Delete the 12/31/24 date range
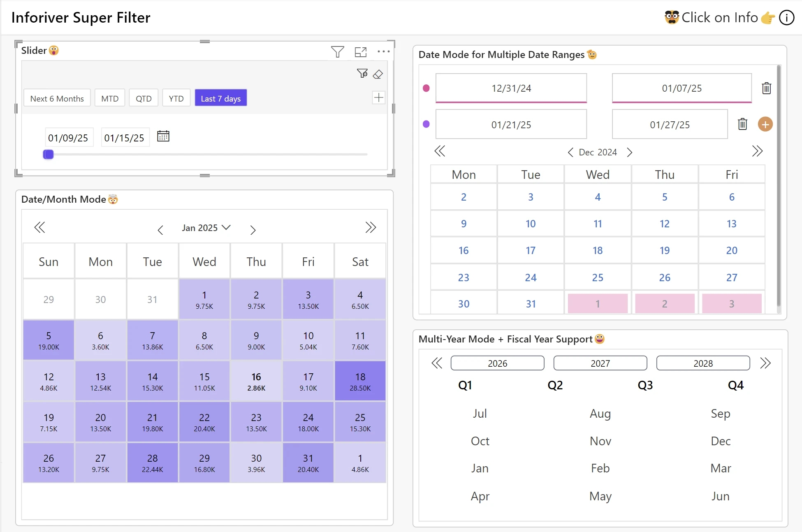802x532 pixels. pos(766,88)
